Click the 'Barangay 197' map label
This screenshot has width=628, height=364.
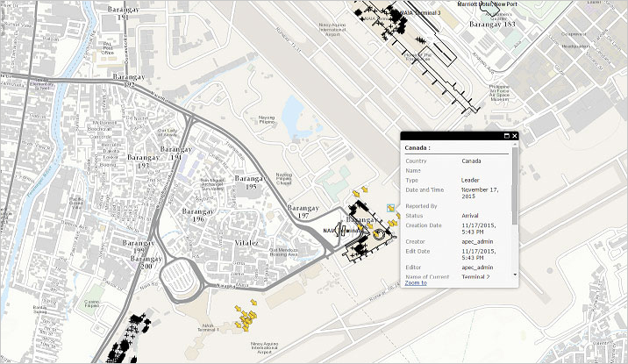coord(303,212)
